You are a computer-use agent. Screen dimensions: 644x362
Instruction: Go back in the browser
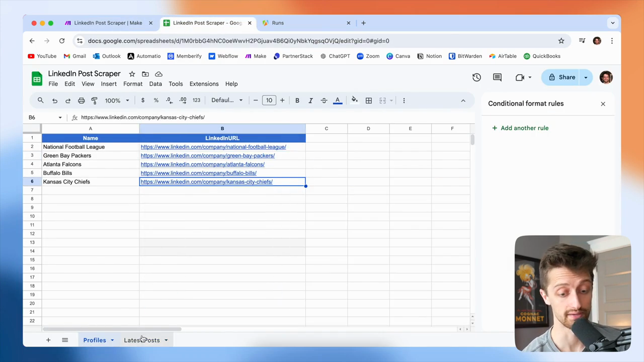(32, 41)
